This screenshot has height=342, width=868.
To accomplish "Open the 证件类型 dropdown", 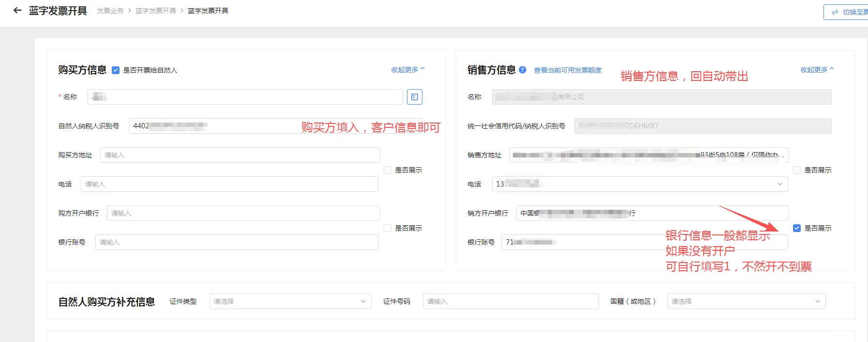I will point(290,301).
